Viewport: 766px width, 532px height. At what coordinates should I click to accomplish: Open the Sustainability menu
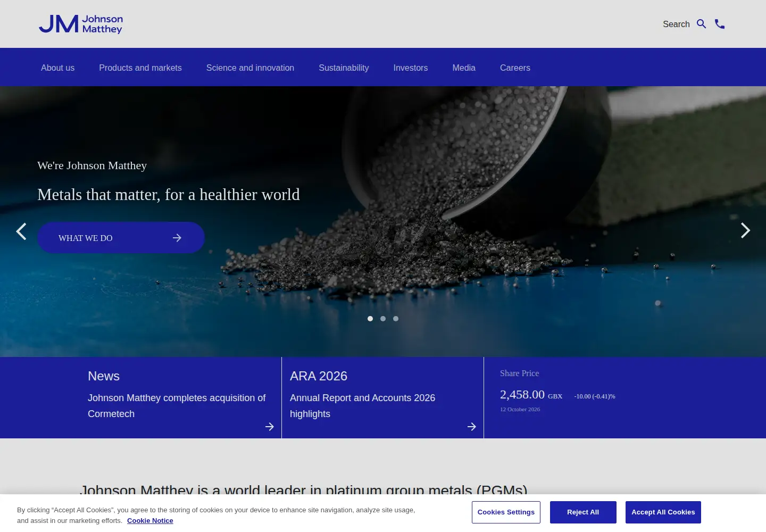point(344,68)
